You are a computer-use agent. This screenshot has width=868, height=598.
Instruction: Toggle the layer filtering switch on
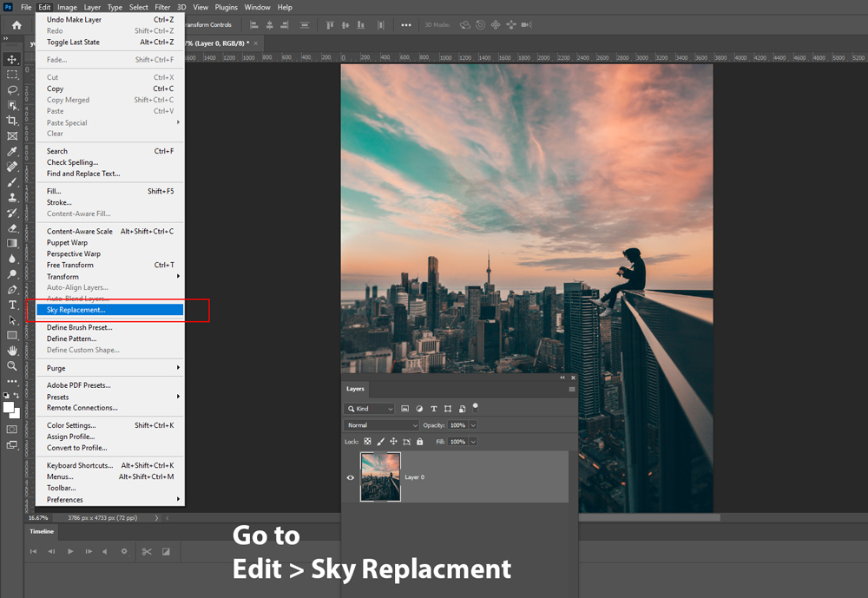pos(476,406)
